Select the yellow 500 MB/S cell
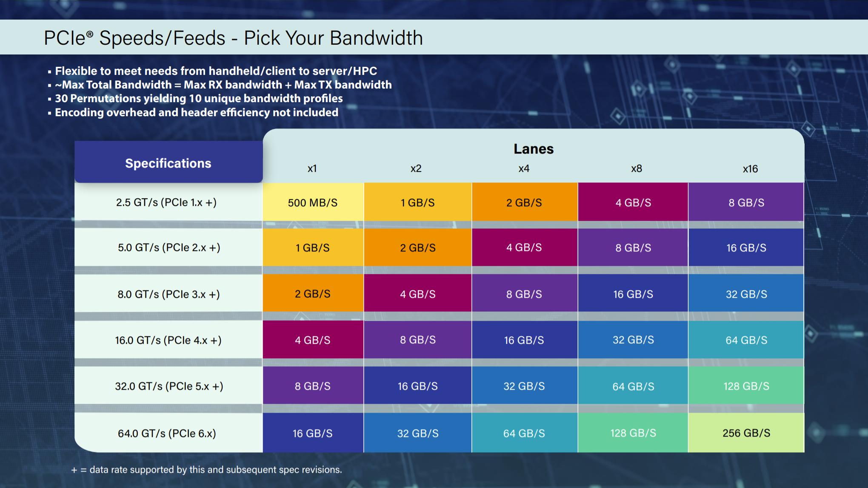The height and width of the screenshot is (488, 868). coord(313,202)
